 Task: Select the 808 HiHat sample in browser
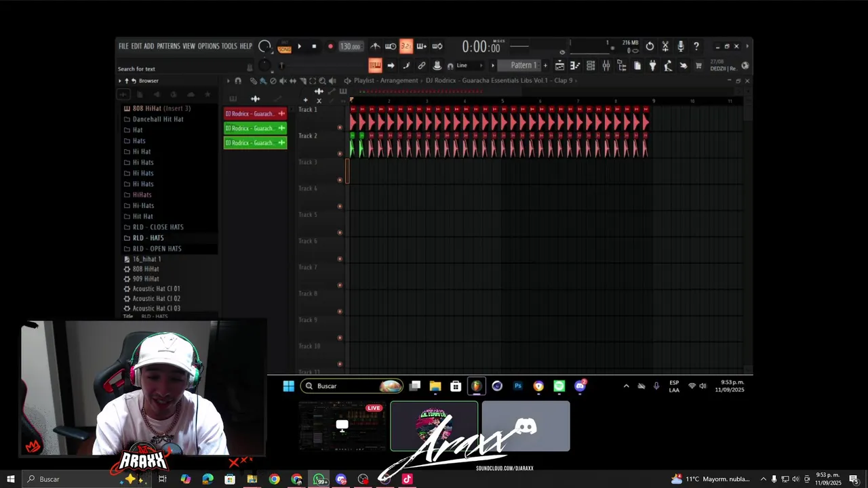(145, 269)
